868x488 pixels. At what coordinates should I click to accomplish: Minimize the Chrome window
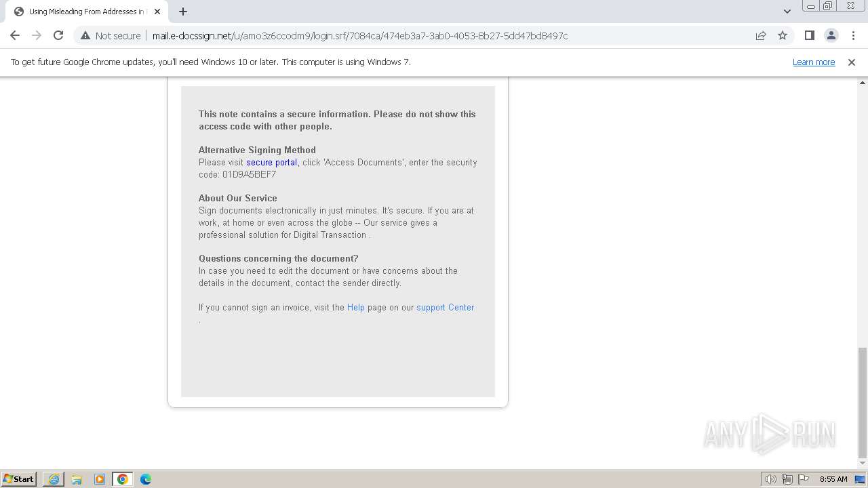810,6
